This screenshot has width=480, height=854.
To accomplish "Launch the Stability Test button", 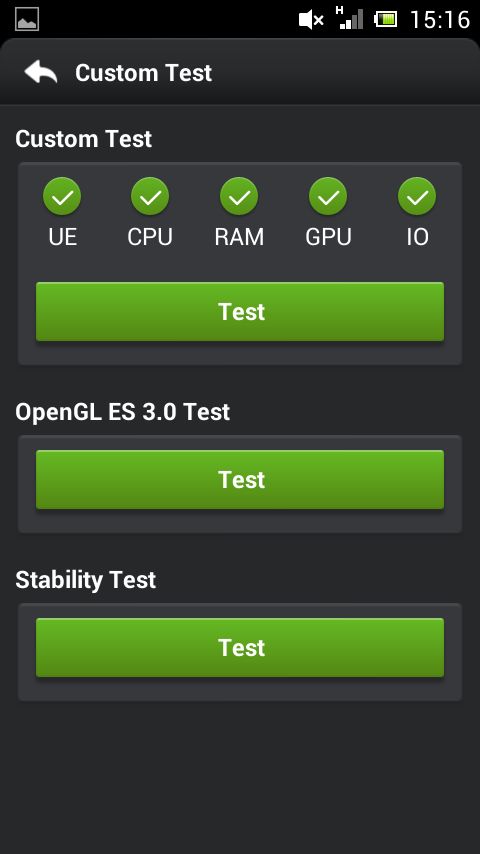I will 240,648.
